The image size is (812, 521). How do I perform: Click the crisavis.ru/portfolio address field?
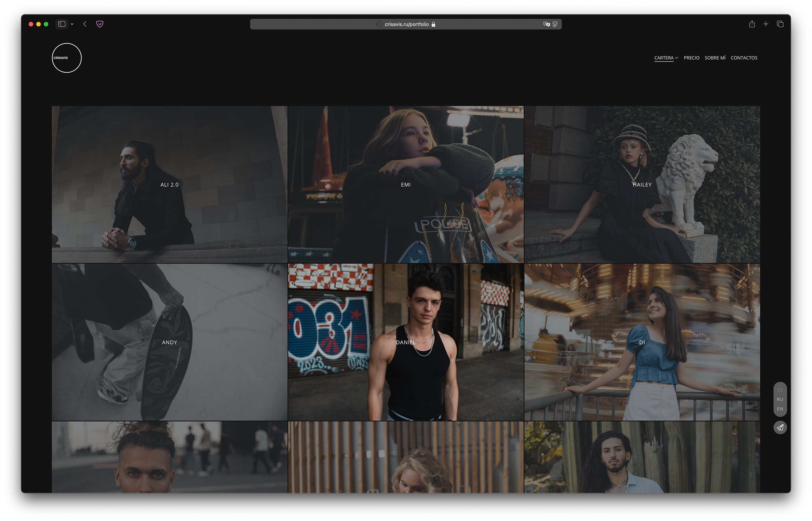point(406,24)
